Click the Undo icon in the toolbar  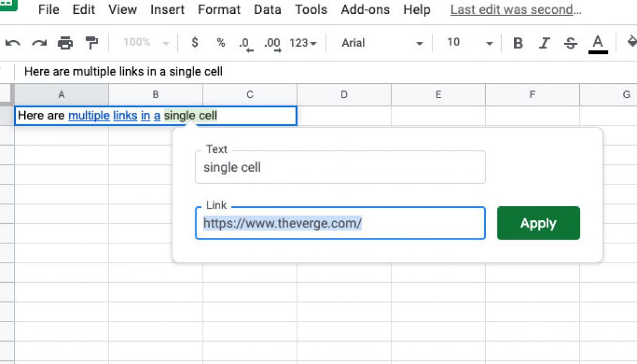click(x=14, y=42)
